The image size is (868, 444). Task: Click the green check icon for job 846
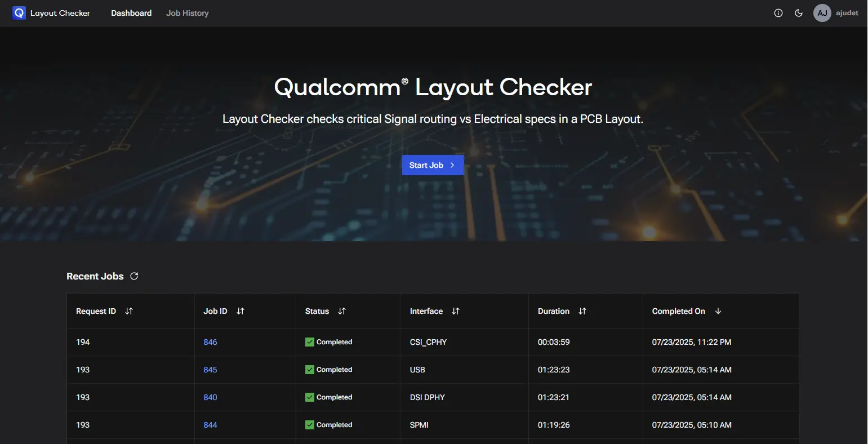[310, 342]
